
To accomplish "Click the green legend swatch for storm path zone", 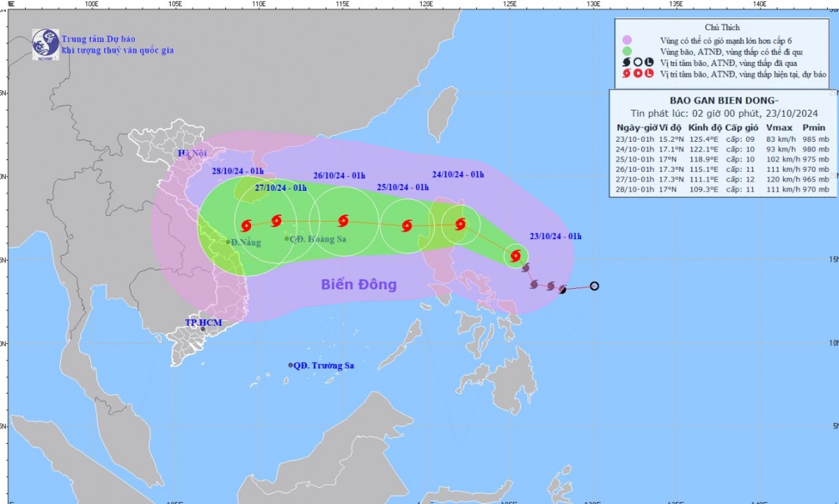I will click(x=628, y=51).
